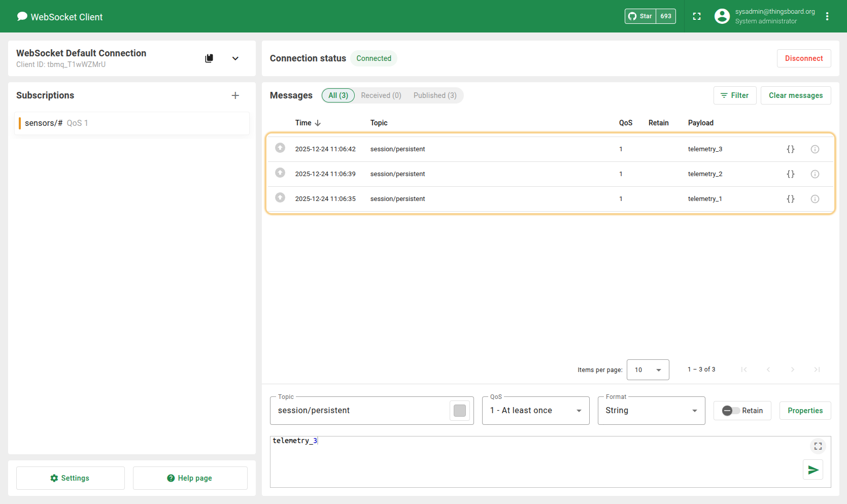Open JSON payload view for telemetry_3
Screen dimensions: 847x504
click(x=790, y=149)
